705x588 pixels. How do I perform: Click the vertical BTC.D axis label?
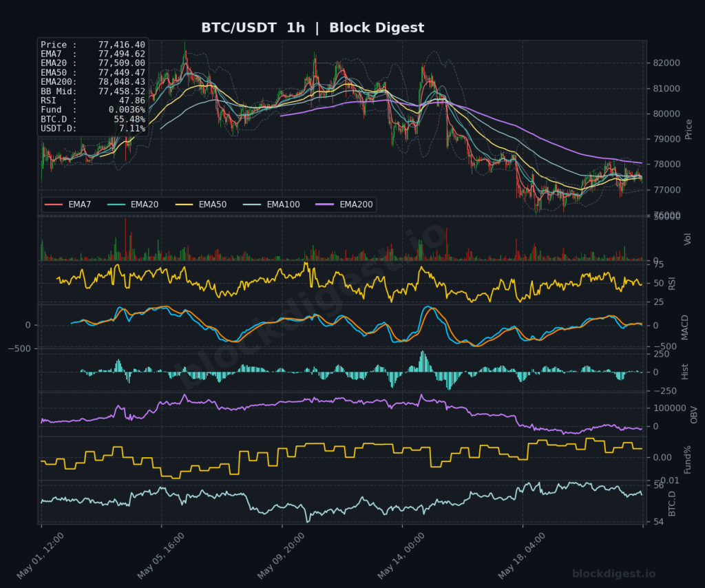pos(672,503)
